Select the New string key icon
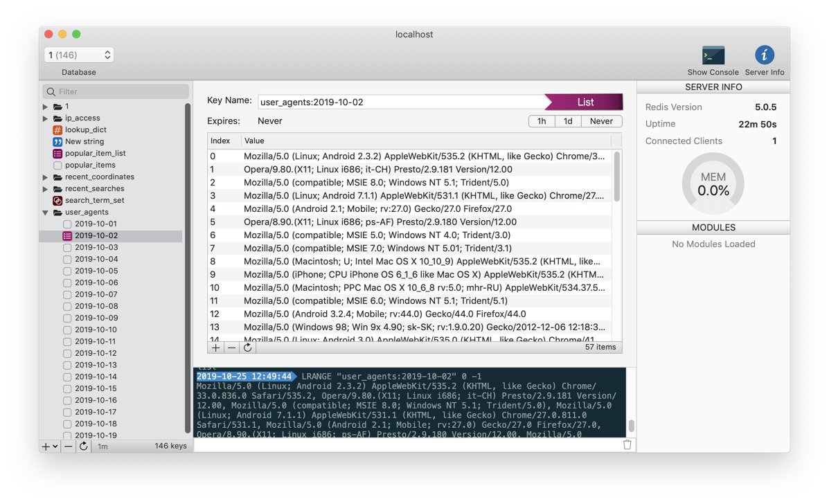This screenshot has width=829, height=504. (x=57, y=142)
